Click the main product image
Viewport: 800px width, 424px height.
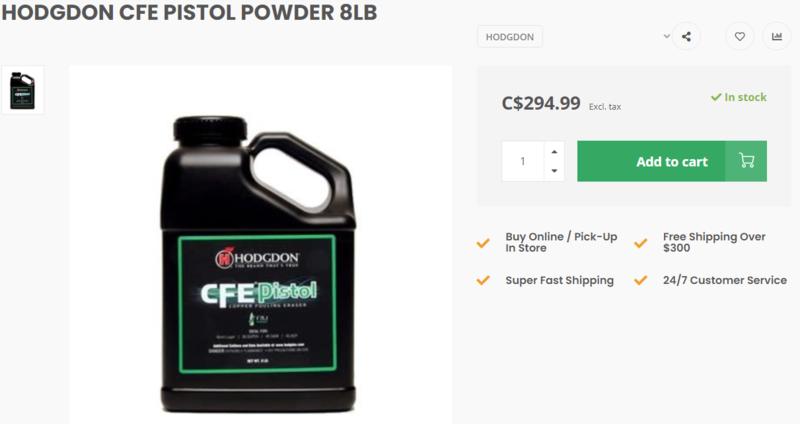[260, 244]
